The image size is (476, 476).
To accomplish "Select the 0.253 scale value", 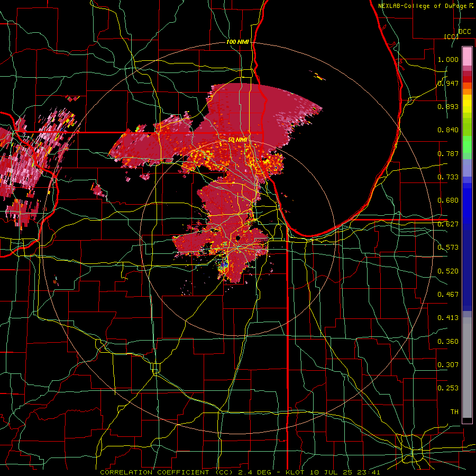I will click(448, 388).
